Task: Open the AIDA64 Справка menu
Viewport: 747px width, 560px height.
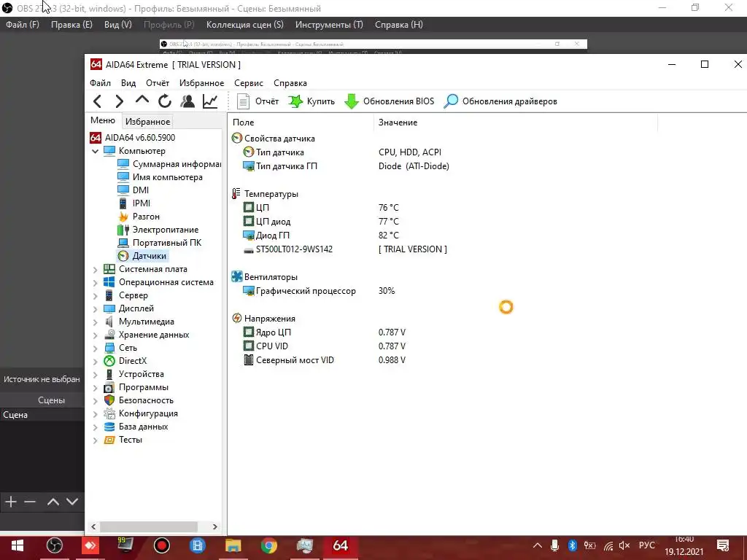Action: (x=290, y=83)
